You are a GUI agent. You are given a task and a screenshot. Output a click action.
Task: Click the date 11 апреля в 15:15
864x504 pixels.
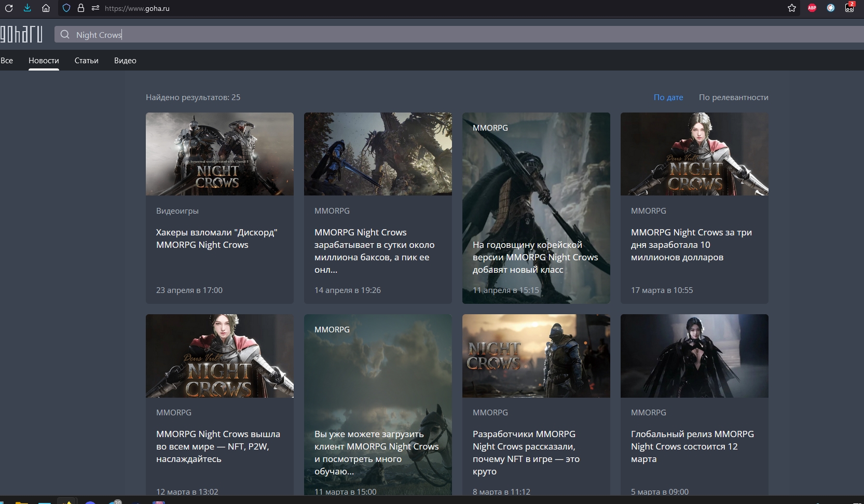(x=506, y=290)
